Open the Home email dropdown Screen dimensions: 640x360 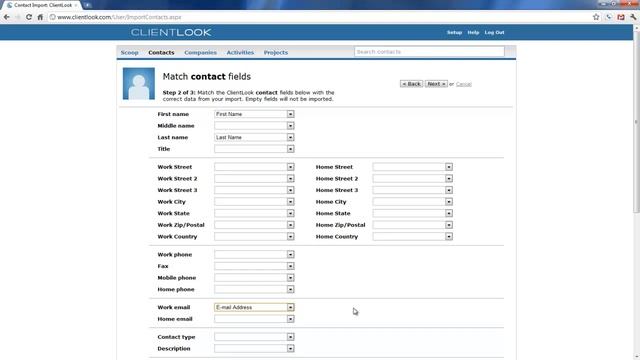pyautogui.click(x=254, y=319)
